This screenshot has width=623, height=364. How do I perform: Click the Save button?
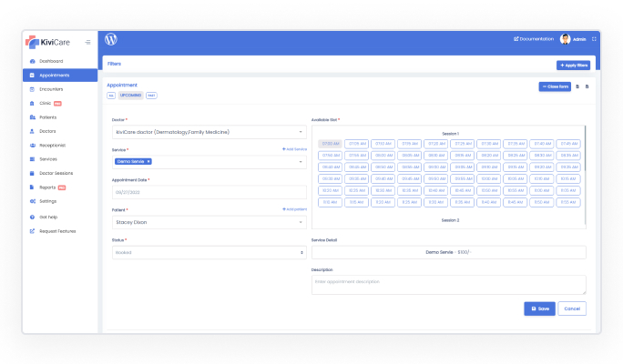539,308
